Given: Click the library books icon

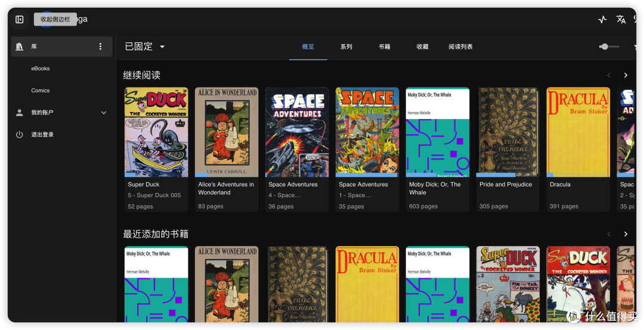Looking at the screenshot, I should 19,46.
